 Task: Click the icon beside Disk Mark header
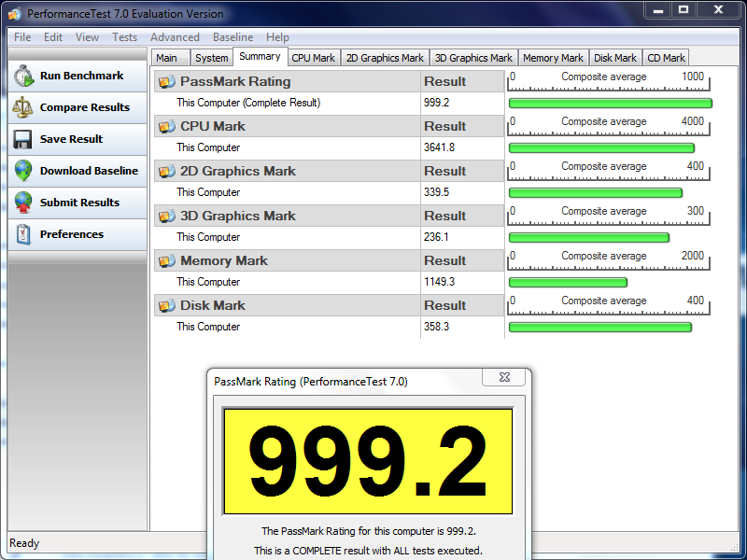click(x=167, y=305)
